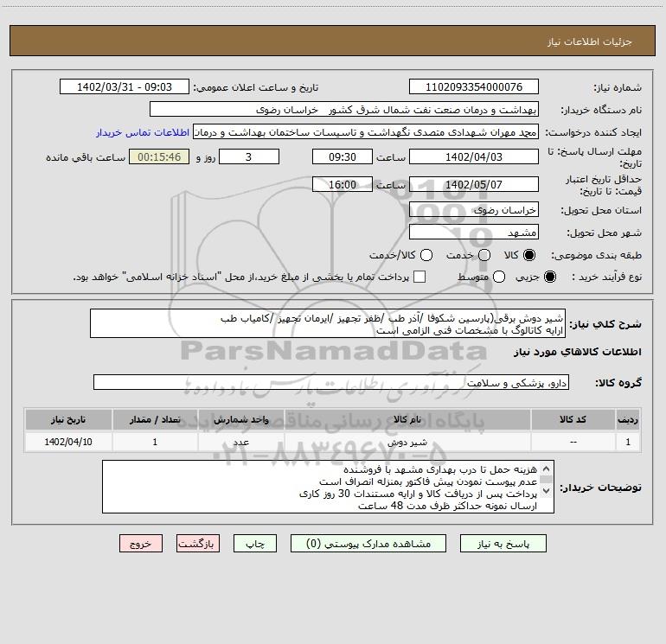Click the کد کالا column header
This screenshot has width=666, height=644.
pos(573,419)
